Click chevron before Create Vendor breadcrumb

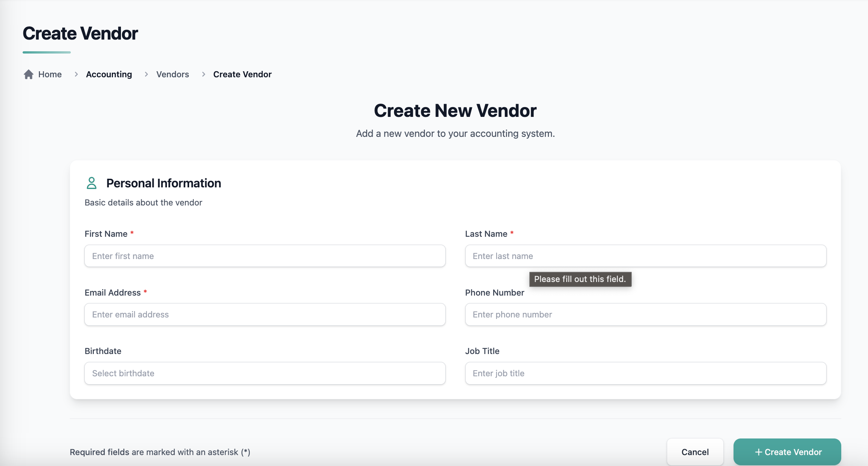[x=203, y=74]
